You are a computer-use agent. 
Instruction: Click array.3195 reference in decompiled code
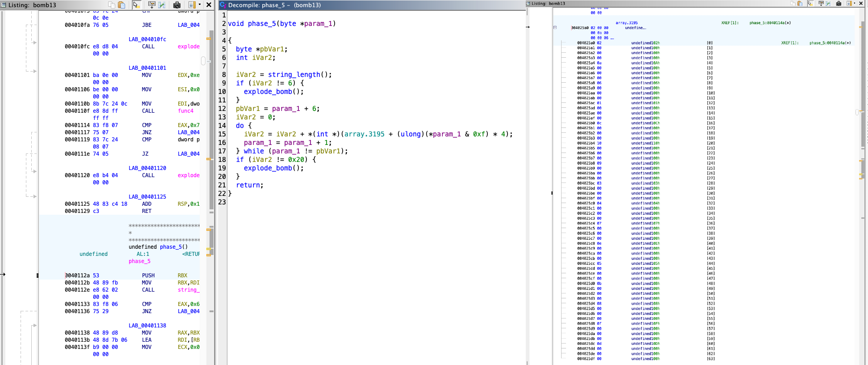pyautogui.click(x=364, y=134)
